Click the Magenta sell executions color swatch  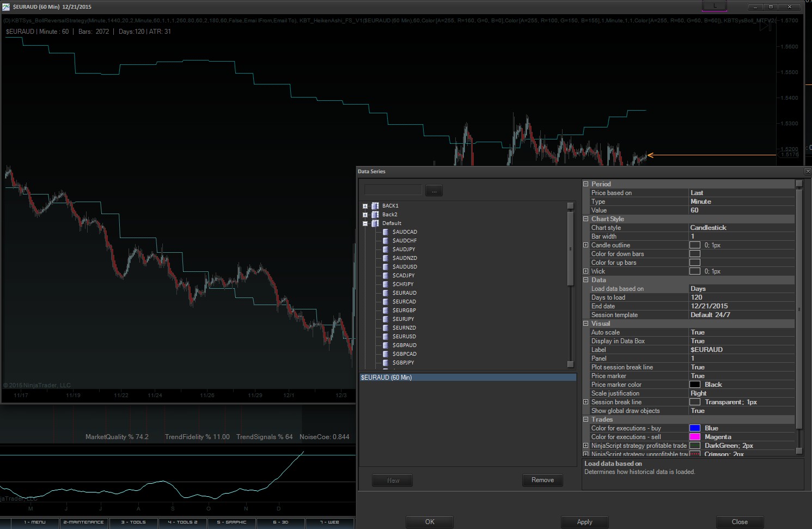pos(695,437)
